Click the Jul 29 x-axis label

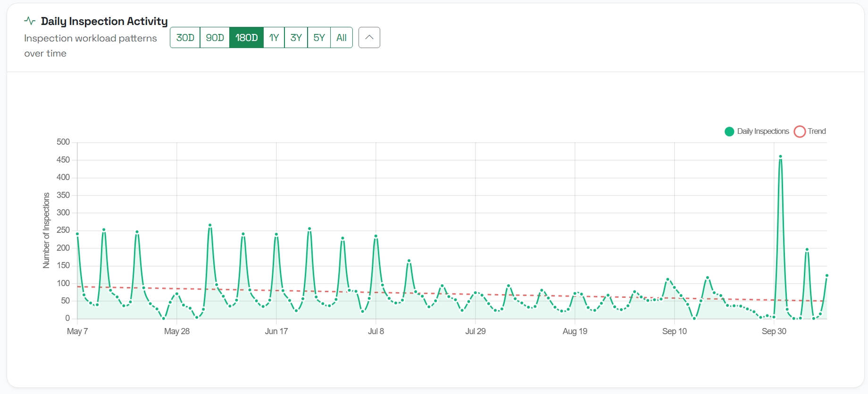(476, 331)
